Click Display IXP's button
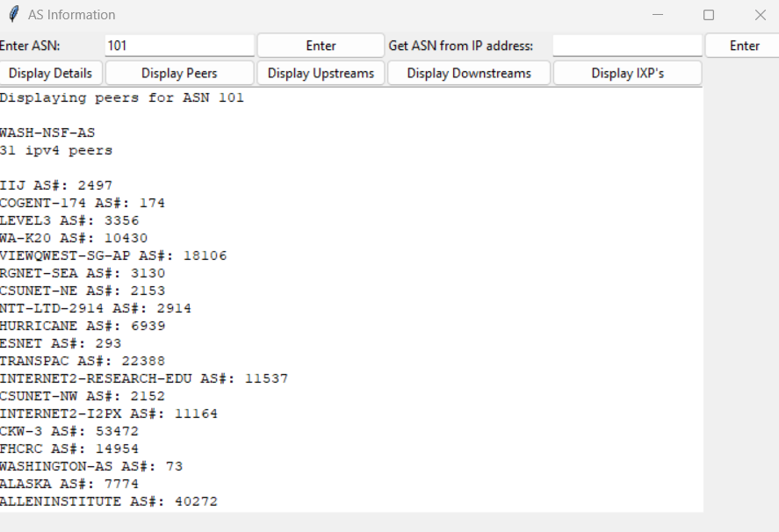This screenshot has width=779, height=532. pos(627,73)
